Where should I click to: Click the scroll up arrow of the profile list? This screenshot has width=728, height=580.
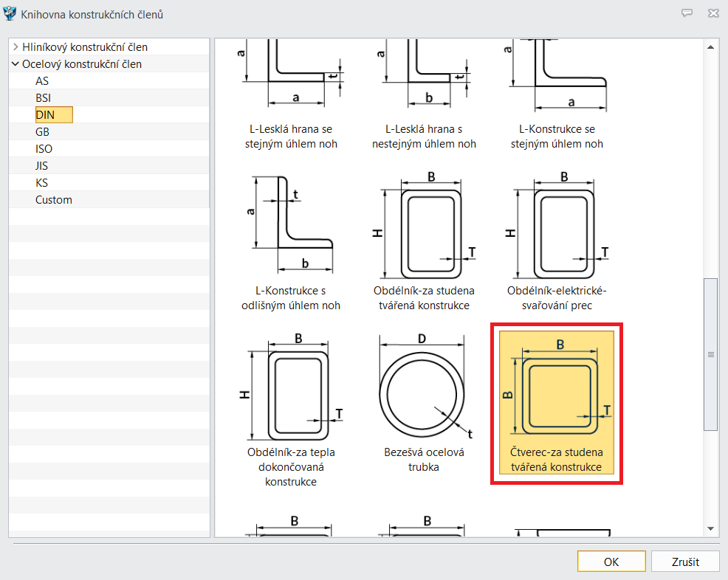click(710, 47)
